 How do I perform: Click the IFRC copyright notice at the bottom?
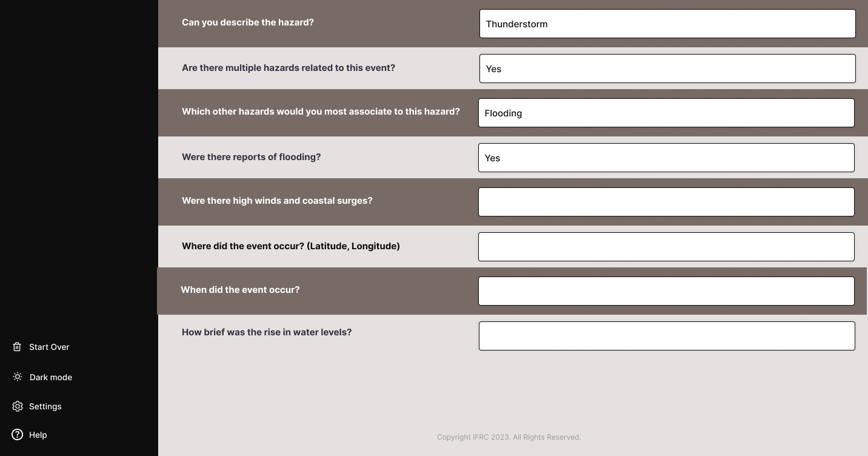click(509, 437)
